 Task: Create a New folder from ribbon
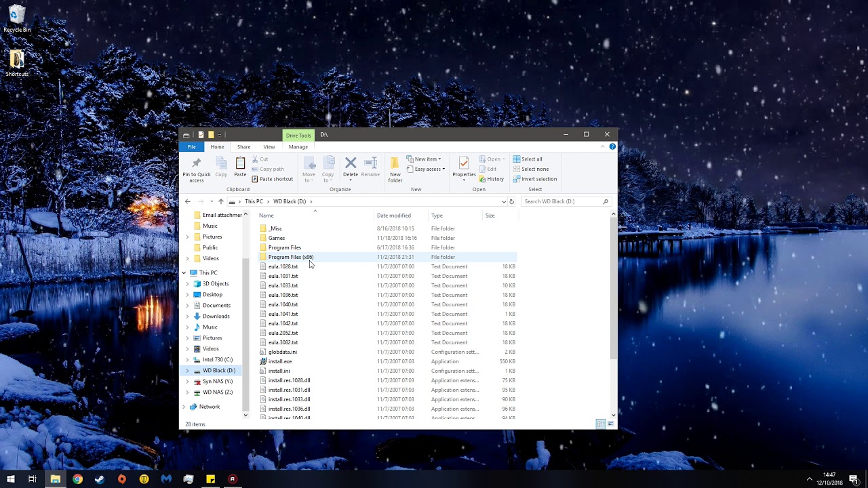pyautogui.click(x=395, y=164)
